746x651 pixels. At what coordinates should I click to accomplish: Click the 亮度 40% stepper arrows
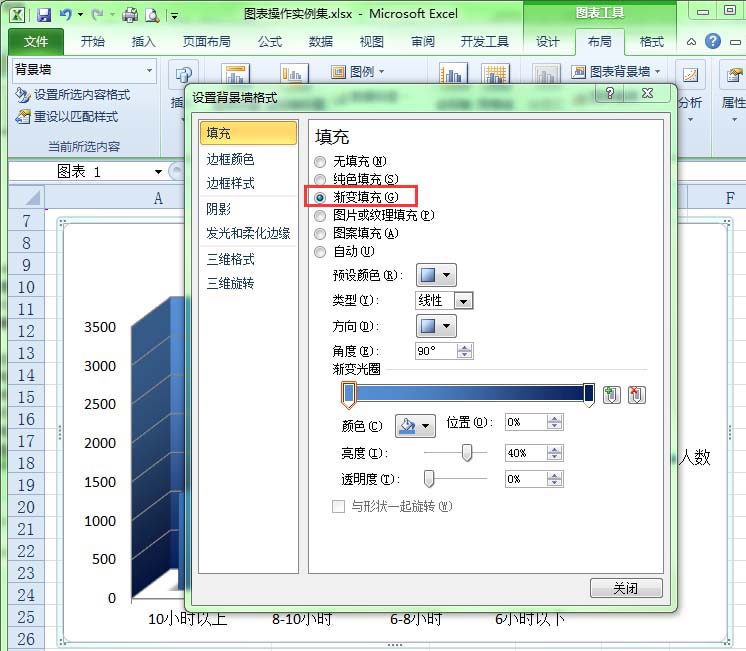[555, 453]
